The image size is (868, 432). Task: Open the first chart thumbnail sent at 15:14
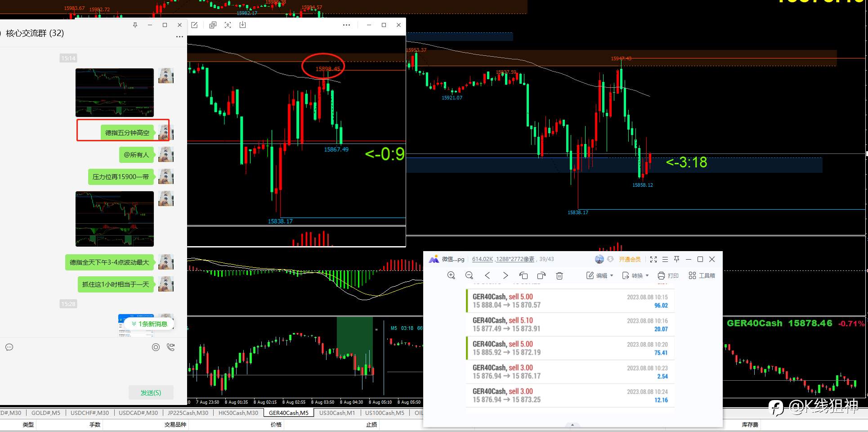click(x=115, y=93)
